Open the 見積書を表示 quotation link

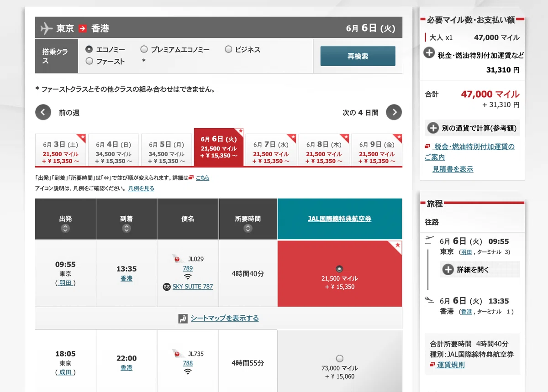tap(453, 169)
